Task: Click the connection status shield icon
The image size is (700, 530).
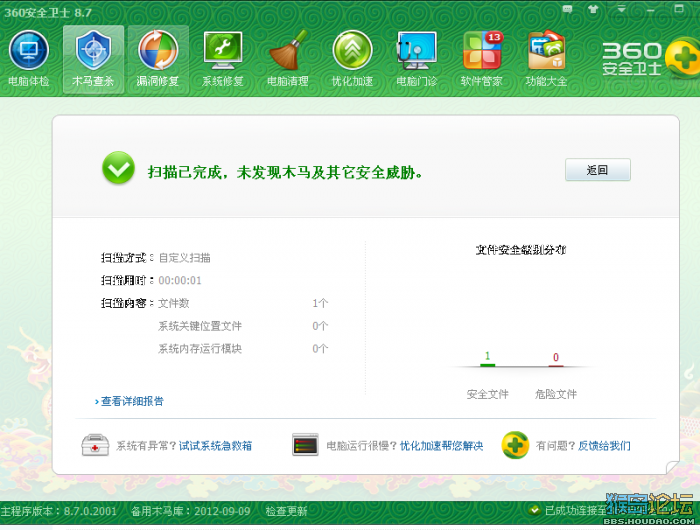Action: (x=534, y=510)
